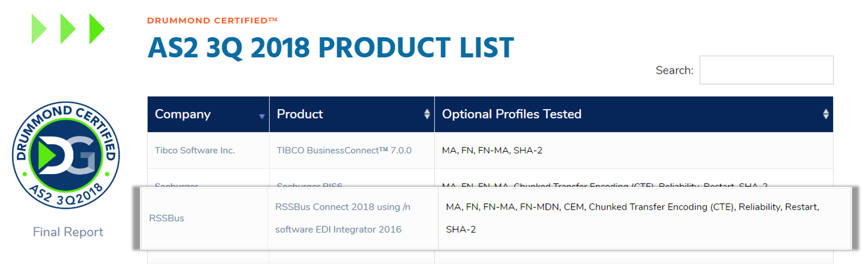Select the Tibco Software Inc. cell
Image resolution: width=868 pixels, height=277 pixels.
(194, 150)
